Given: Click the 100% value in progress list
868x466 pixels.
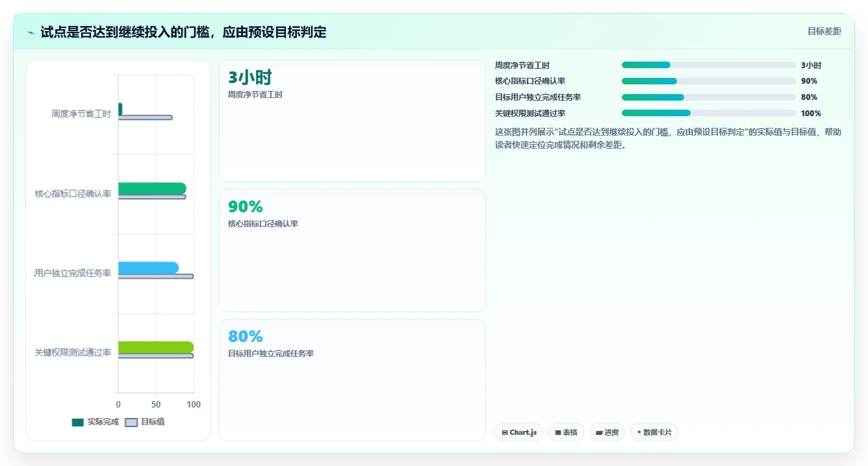Looking at the screenshot, I should click(x=811, y=113).
